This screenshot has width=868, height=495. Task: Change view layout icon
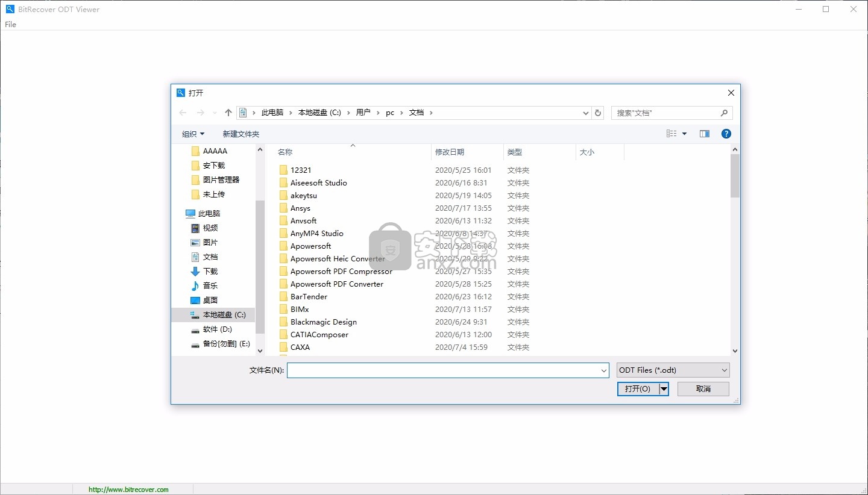tap(671, 134)
